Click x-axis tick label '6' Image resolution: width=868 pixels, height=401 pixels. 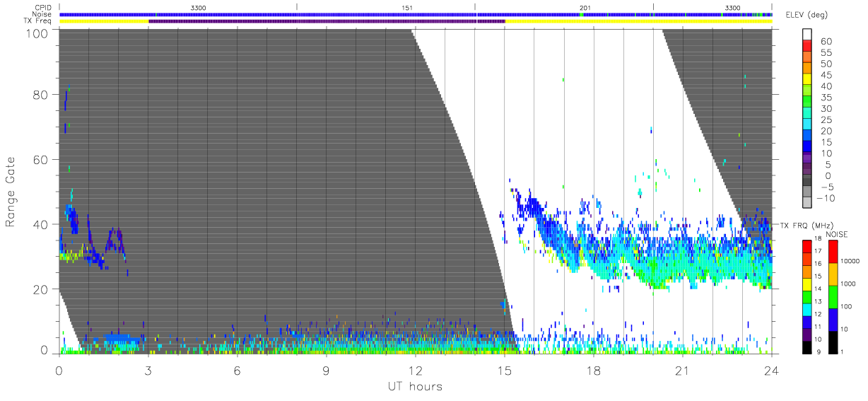[x=237, y=371]
